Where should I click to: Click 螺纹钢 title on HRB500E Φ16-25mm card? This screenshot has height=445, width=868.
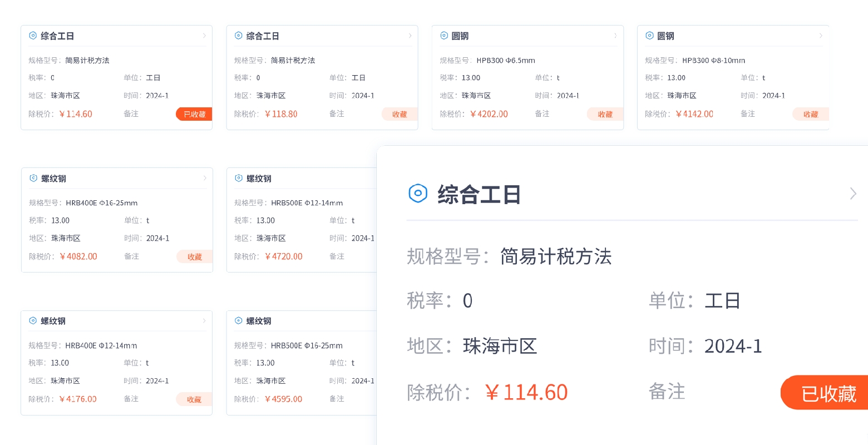coord(259,321)
